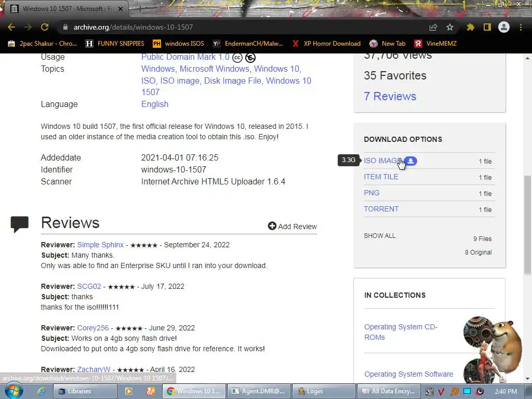Click the orange magnifier tray icon
Viewport: 532px width, 399px height.
pyautogui.click(x=454, y=392)
